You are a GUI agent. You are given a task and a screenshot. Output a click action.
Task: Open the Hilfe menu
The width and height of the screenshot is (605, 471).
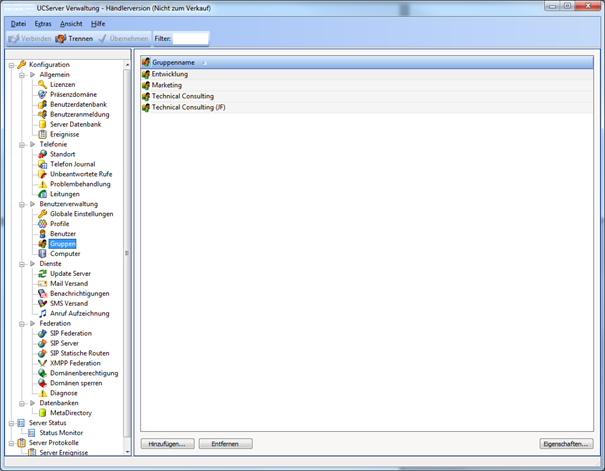tap(98, 24)
